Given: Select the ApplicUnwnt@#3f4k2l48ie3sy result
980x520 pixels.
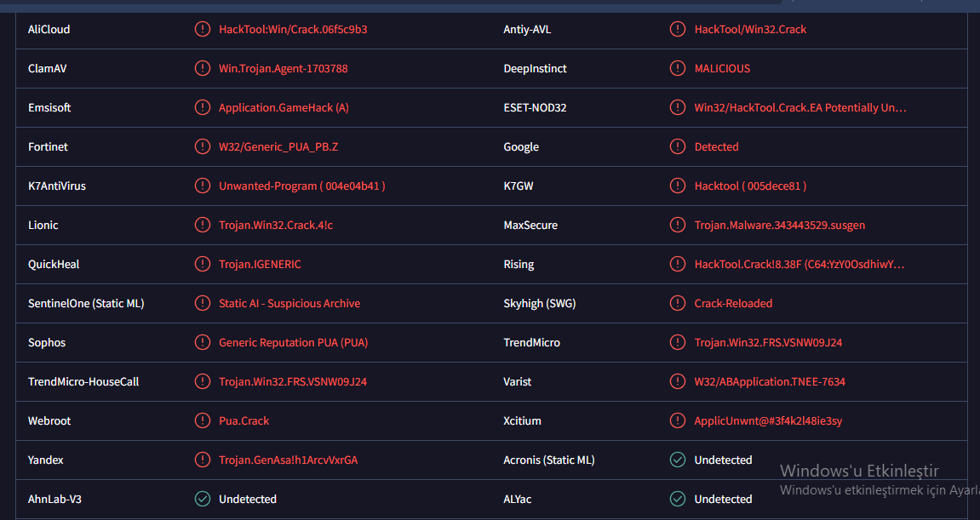Looking at the screenshot, I should pos(768,421).
